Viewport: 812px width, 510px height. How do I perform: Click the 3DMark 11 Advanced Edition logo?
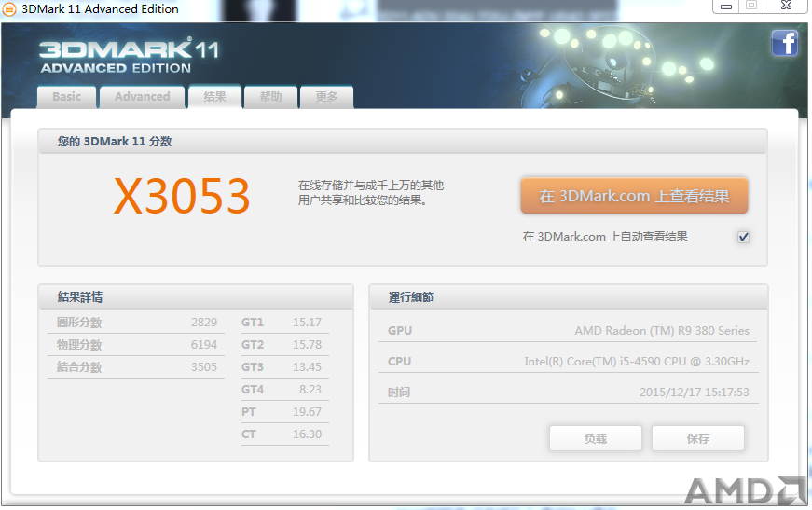coord(129,55)
